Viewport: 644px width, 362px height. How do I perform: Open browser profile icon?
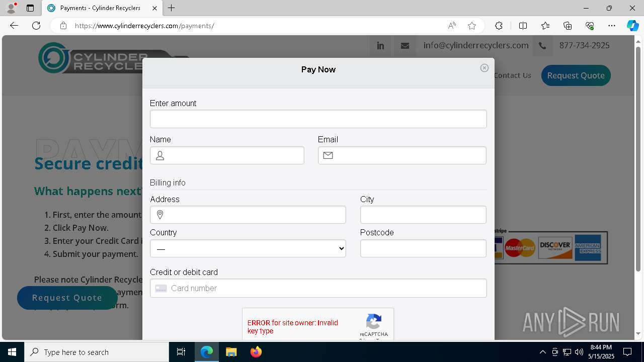[11, 8]
